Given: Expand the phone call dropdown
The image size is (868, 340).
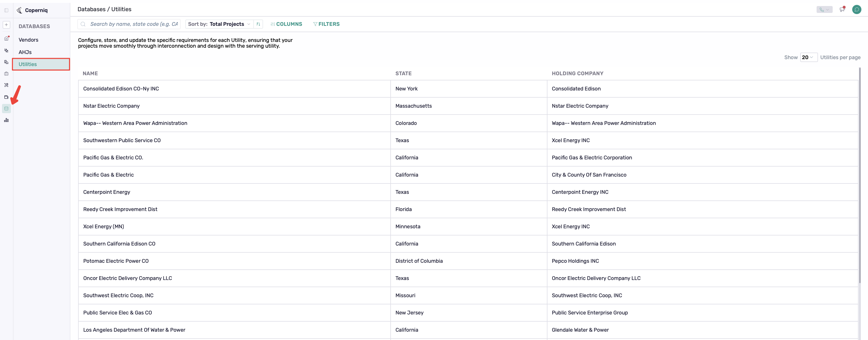Looking at the screenshot, I should pyautogui.click(x=824, y=9).
